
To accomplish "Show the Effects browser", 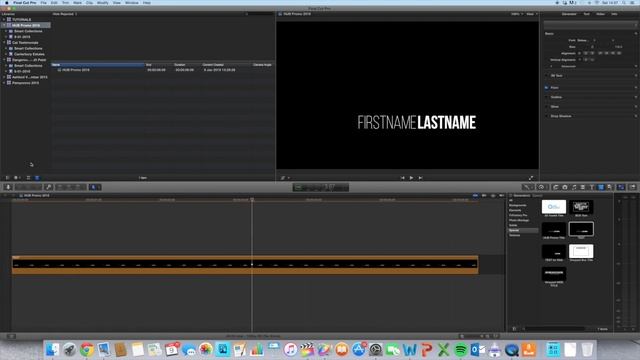I will [556, 187].
